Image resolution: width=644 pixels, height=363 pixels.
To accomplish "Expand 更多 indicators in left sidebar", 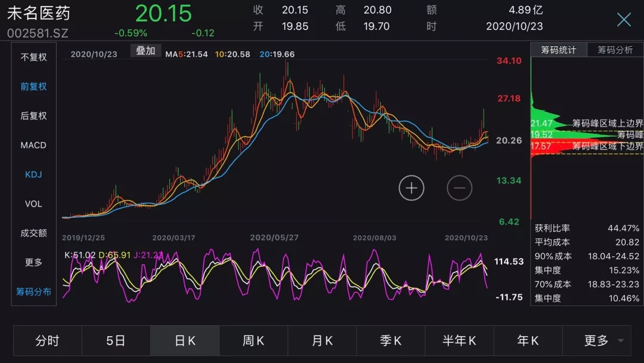I will [33, 262].
